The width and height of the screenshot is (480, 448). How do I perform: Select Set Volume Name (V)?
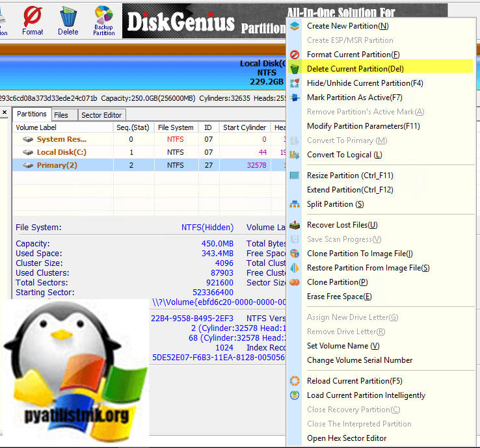pyautogui.click(x=343, y=346)
